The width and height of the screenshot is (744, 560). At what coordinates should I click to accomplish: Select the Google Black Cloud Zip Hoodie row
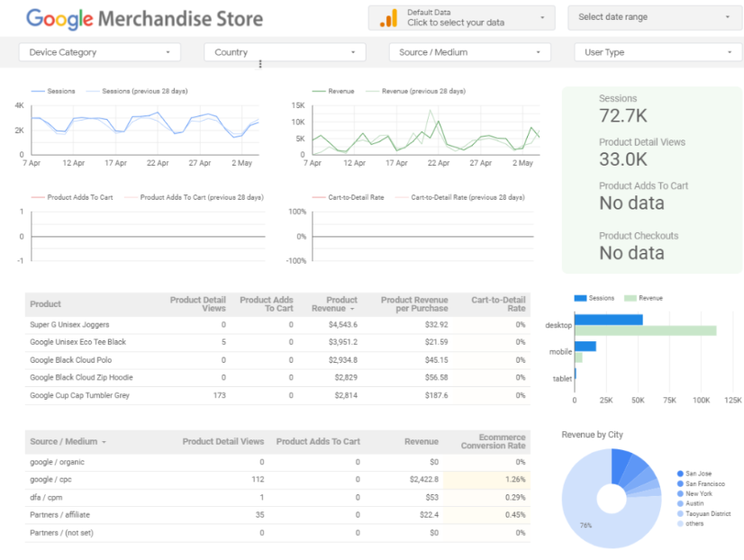point(277,377)
